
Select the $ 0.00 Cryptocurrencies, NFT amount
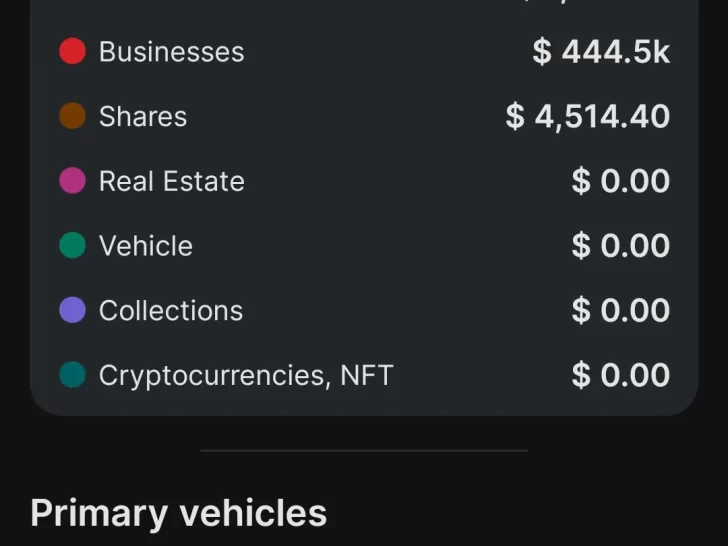(x=620, y=376)
